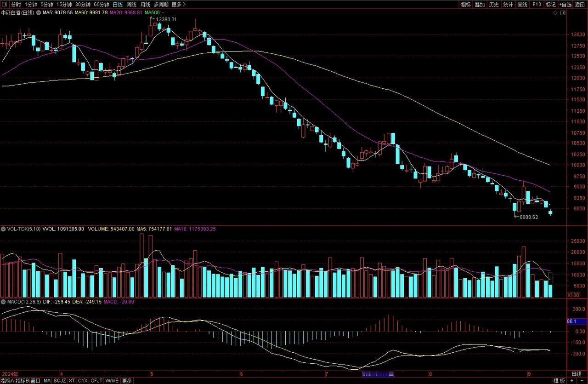Select MA indicator tab
The width and height of the screenshot is (588, 384).
47,381
